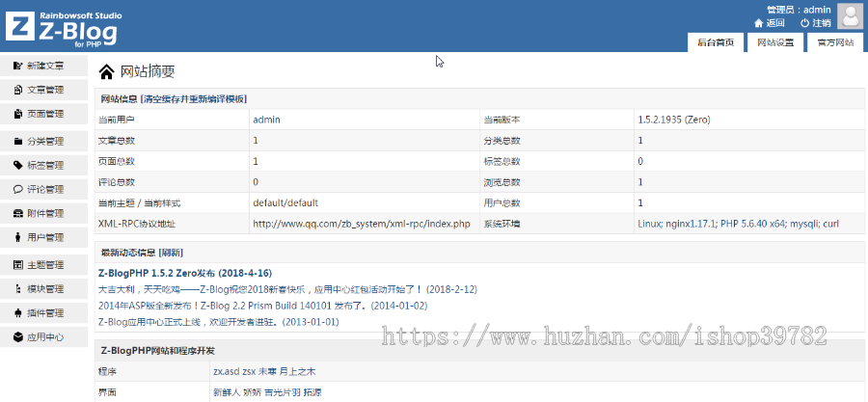Open 分类管理 in the sidebar
Viewport: 868px width, 402px height.
coord(43,141)
